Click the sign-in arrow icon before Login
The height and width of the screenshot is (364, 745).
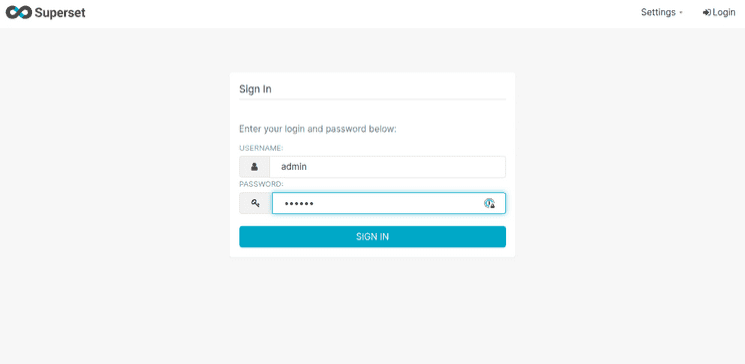click(707, 13)
